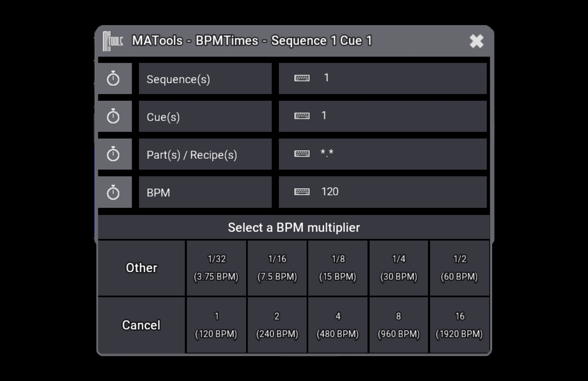Select multiplier 8 (960 BPM)
588x381 pixels.
(x=399, y=325)
